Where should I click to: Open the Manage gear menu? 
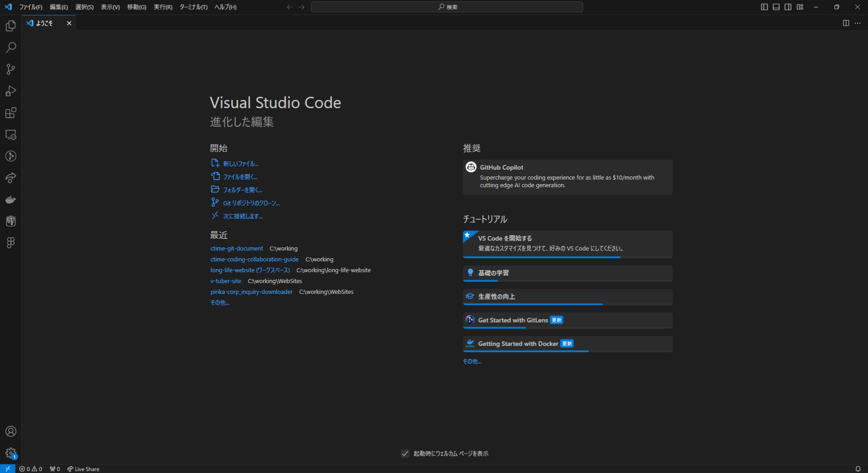pos(11,453)
